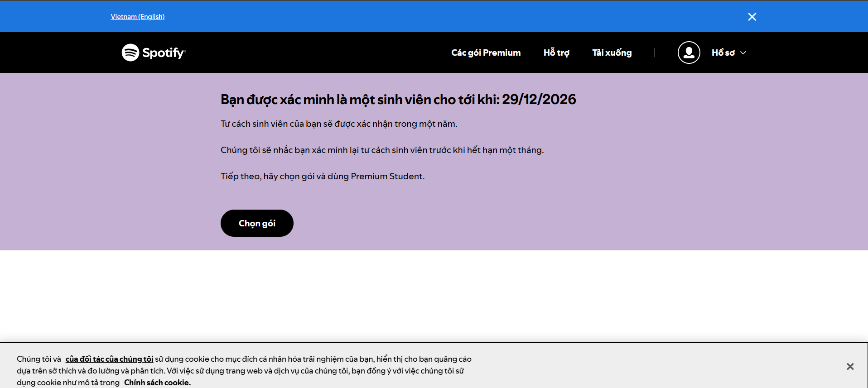Open the 'của đối tác của chúng tôi' link

pyautogui.click(x=110, y=359)
